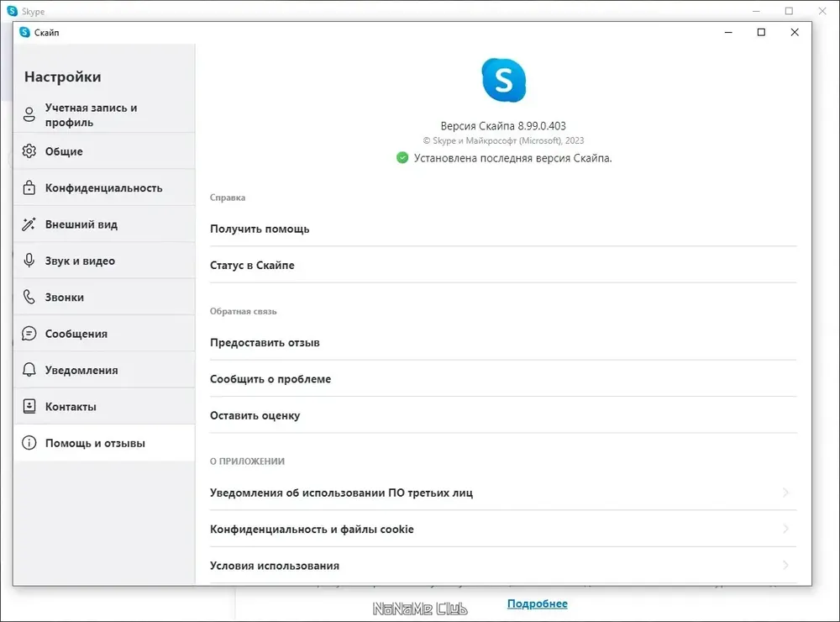Click Сообщить о проблеме
The height and width of the screenshot is (622, 840).
coord(503,379)
